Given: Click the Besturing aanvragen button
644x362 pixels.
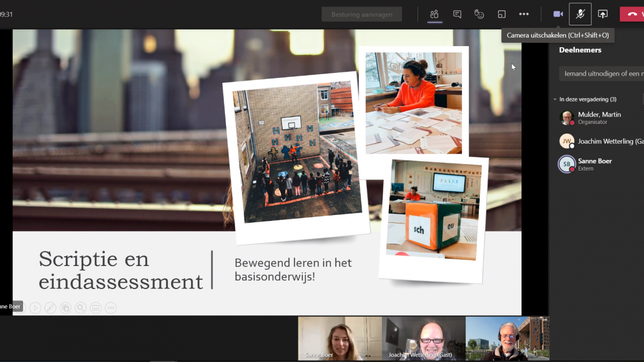Looking at the screenshot, I should tap(362, 14).
